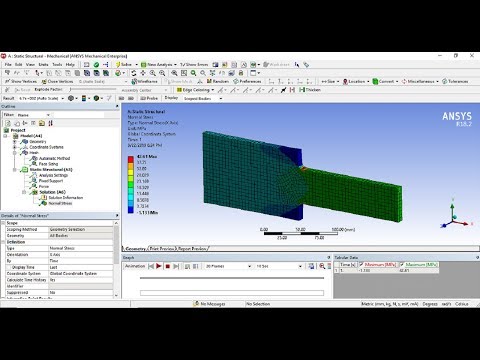This screenshot has height=360, width=480.
Task: Select Analysis Settings in the tree
Action: pos(53,175)
